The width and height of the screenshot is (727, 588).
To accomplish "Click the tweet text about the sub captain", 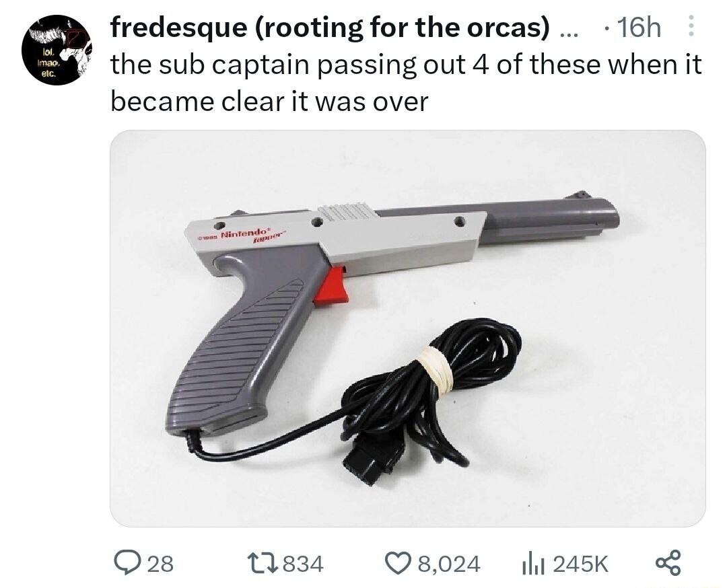I will tap(406, 83).
